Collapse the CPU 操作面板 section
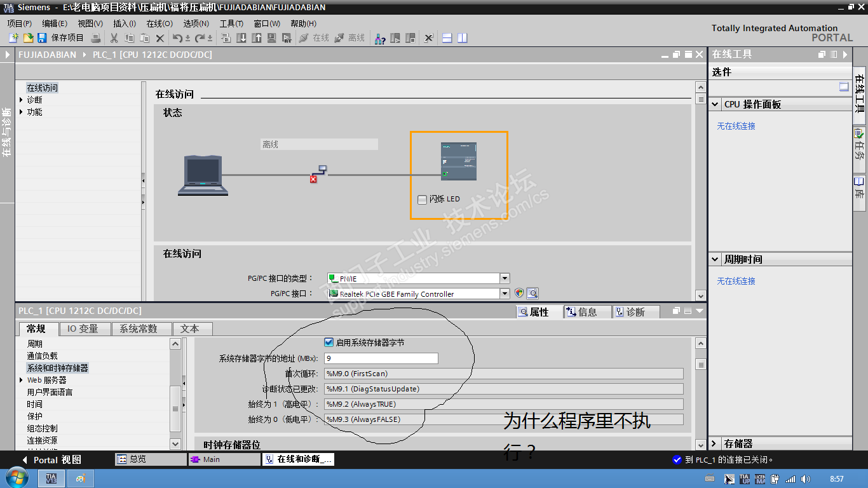The width and height of the screenshot is (868, 488). tap(715, 104)
